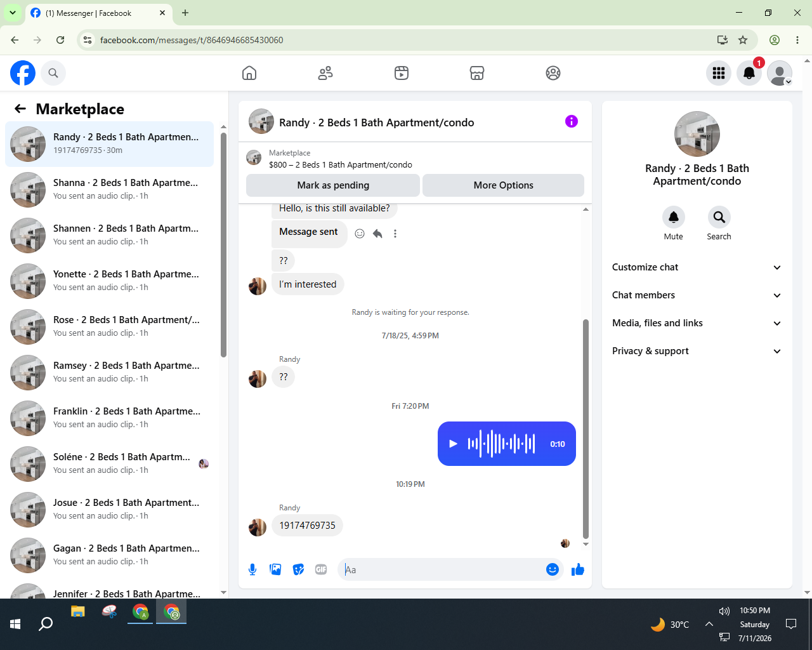The image size is (812, 650).
Task: Open the Video (Reels) icon
Action: point(402,73)
